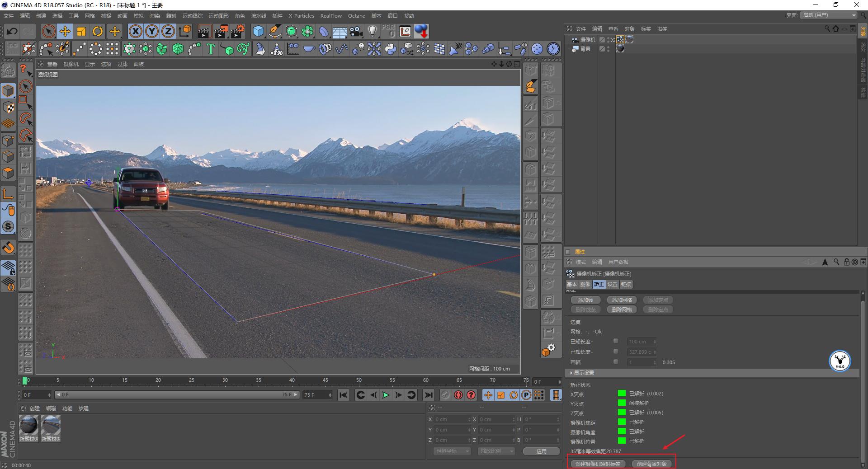The image size is (868, 469).
Task: Enable the 画幅 checkbox
Action: click(616, 362)
